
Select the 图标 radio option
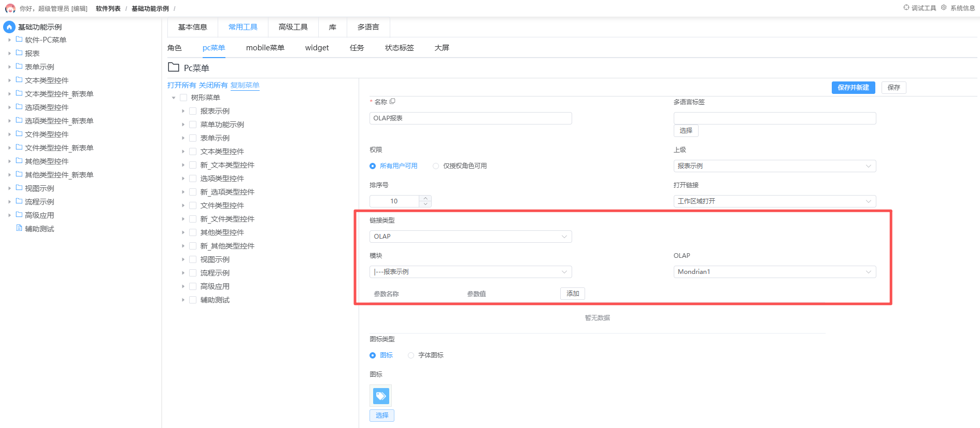(x=373, y=355)
